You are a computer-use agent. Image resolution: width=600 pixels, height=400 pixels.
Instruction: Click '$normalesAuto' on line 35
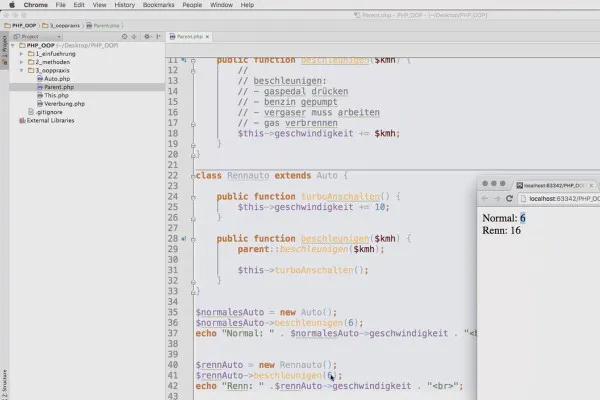(230, 312)
